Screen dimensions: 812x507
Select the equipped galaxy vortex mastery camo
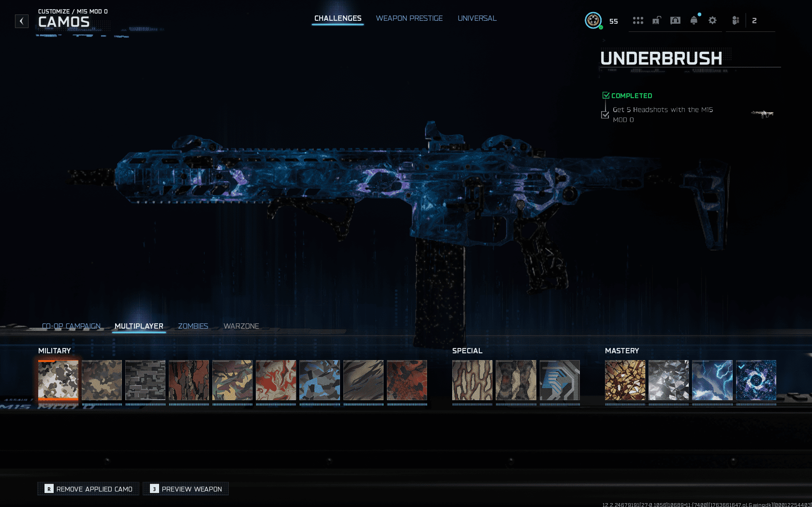tap(756, 380)
